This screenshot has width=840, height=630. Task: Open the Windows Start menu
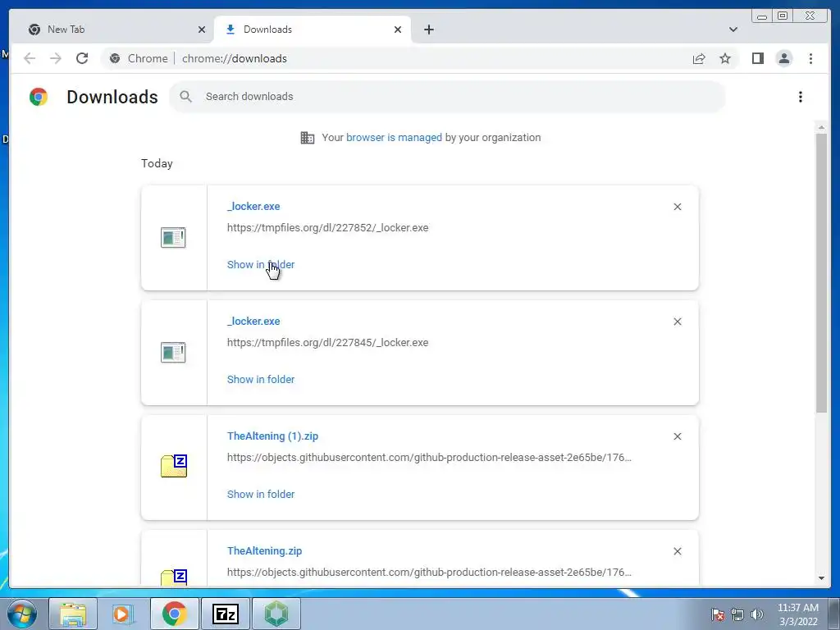(x=22, y=614)
